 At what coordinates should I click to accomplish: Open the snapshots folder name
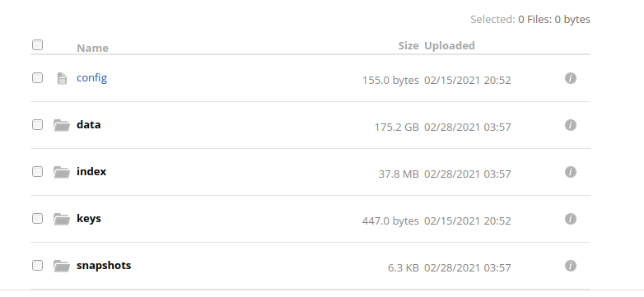click(x=104, y=266)
